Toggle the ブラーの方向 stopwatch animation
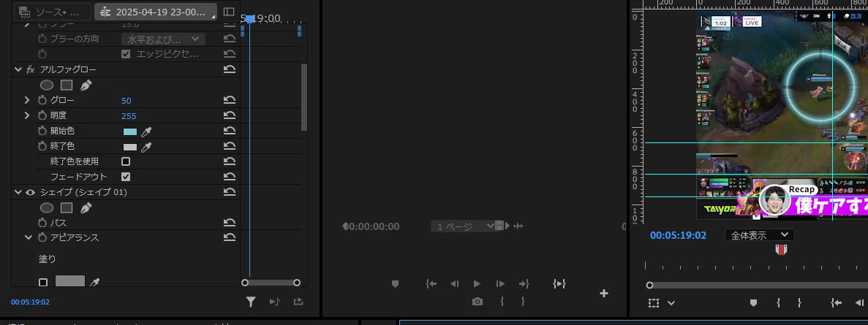The image size is (868, 325). 42,39
